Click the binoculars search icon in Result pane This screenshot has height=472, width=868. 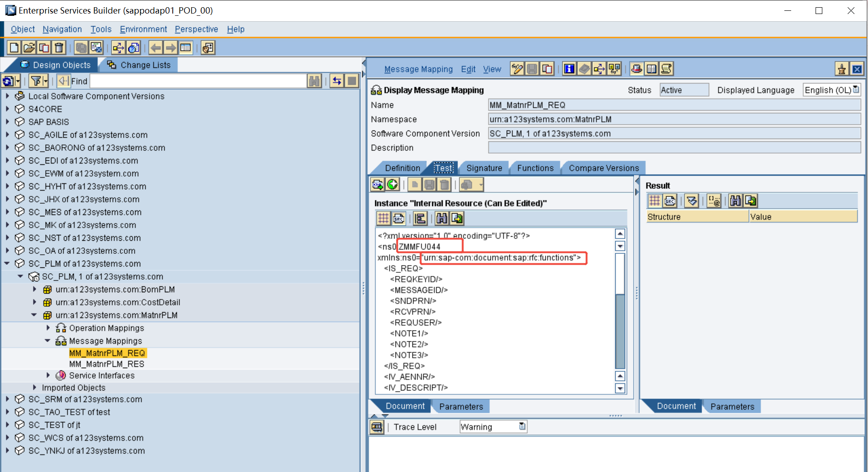click(x=736, y=201)
